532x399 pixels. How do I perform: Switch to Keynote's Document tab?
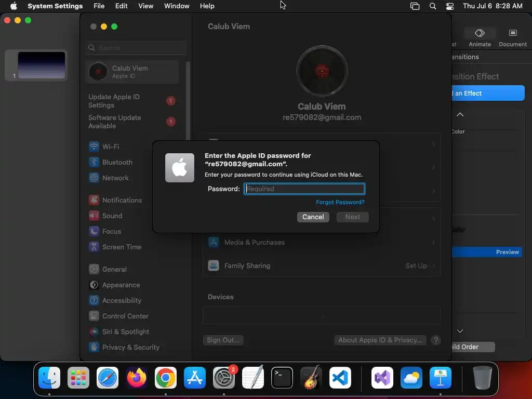(x=513, y=37)
